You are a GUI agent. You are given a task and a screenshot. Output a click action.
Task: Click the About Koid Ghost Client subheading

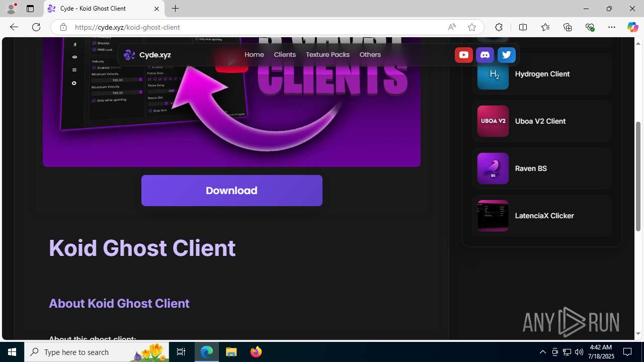119,303
